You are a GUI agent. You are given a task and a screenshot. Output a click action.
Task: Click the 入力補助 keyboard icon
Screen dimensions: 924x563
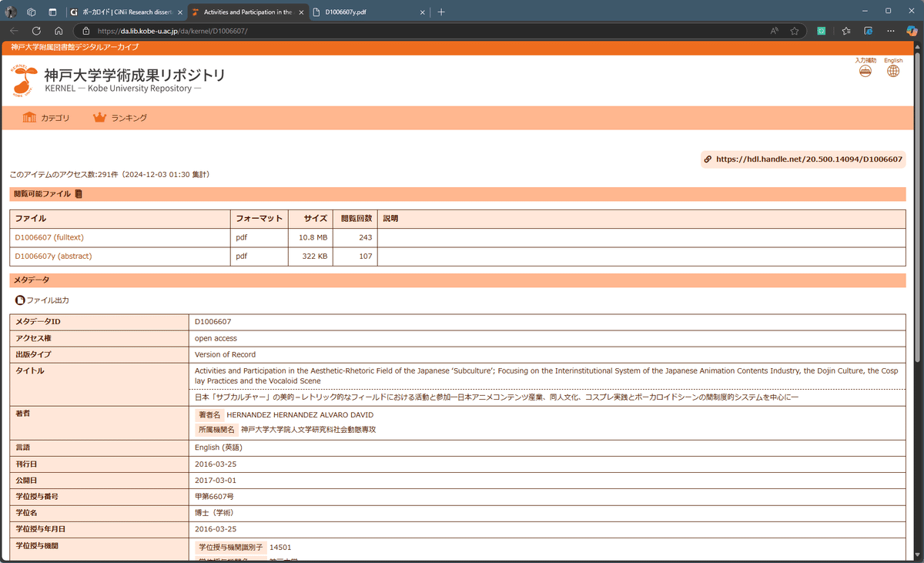click(x=865, y=71)
